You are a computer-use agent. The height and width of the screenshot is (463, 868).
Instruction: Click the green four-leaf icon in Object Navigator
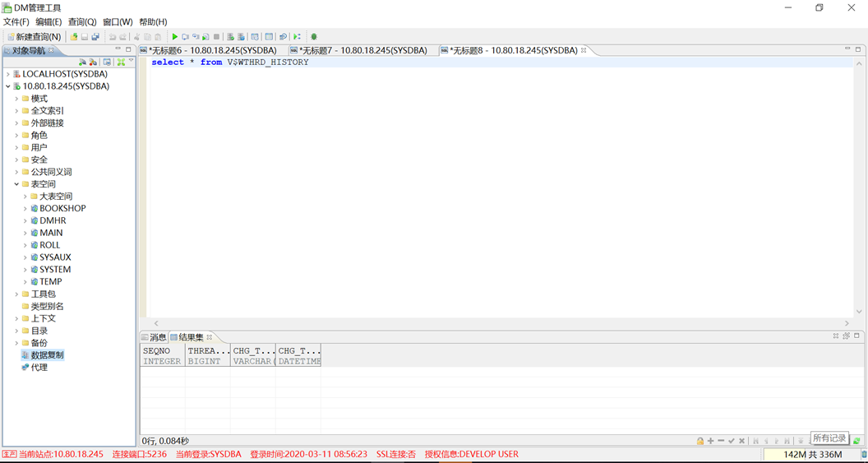pos(121,63)
